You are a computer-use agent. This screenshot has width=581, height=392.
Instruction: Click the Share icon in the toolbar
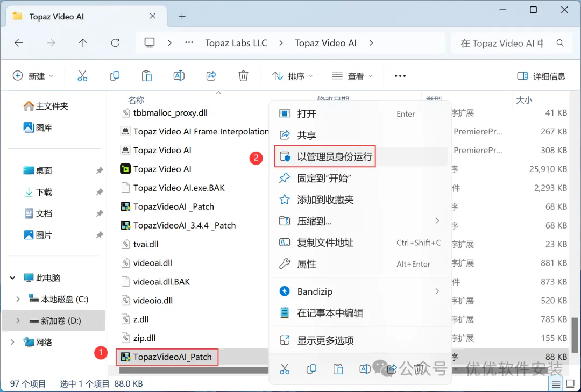click(211, 76)
